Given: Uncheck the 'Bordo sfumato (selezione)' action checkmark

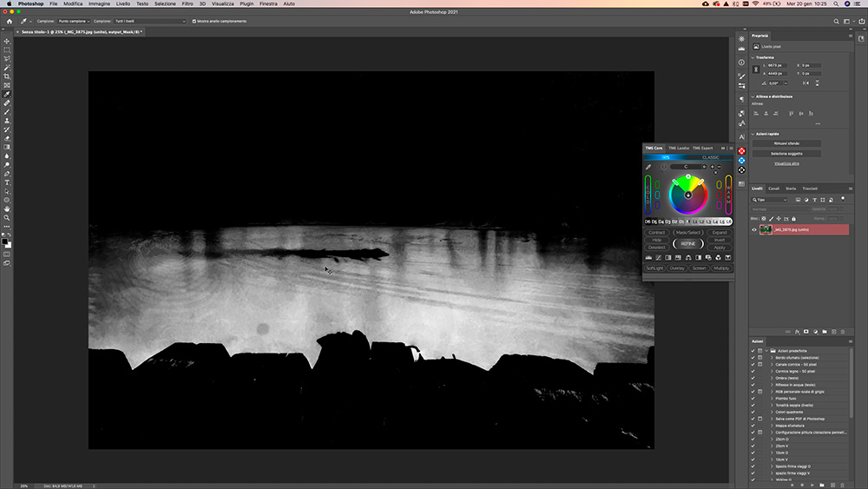Looking at the screenshot, I should 753,358.
